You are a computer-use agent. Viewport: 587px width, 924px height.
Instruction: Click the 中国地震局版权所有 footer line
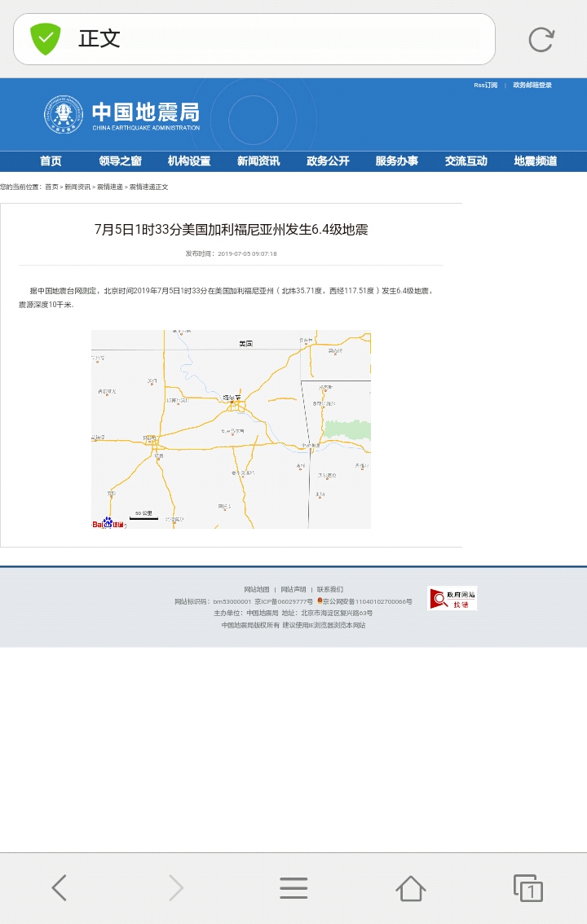pyautogui.click(x=250, y=625)
